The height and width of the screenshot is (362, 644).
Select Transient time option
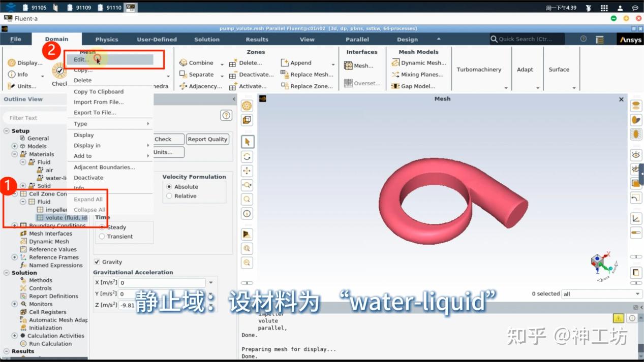tap(102, 237)
